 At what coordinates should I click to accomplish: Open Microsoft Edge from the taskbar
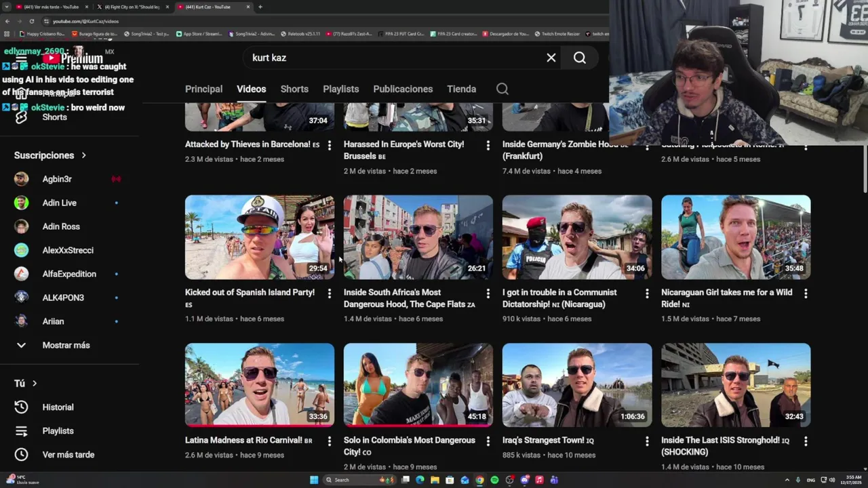click(x=420, y=480)
